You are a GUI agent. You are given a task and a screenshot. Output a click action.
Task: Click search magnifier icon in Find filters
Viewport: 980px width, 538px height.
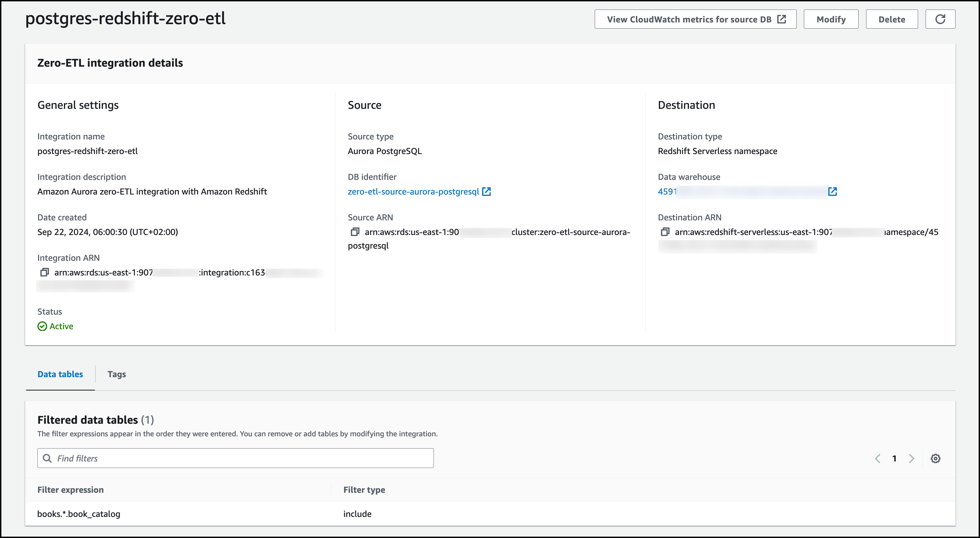coord(47,458)
